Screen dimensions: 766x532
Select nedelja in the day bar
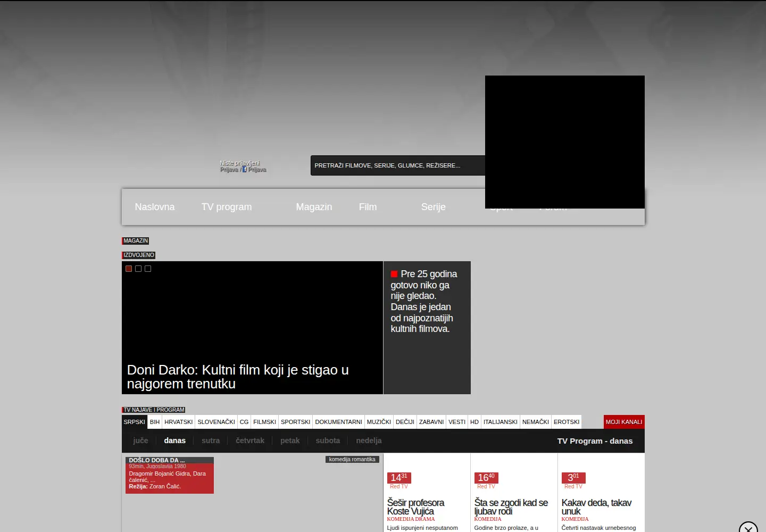(369, 440)
